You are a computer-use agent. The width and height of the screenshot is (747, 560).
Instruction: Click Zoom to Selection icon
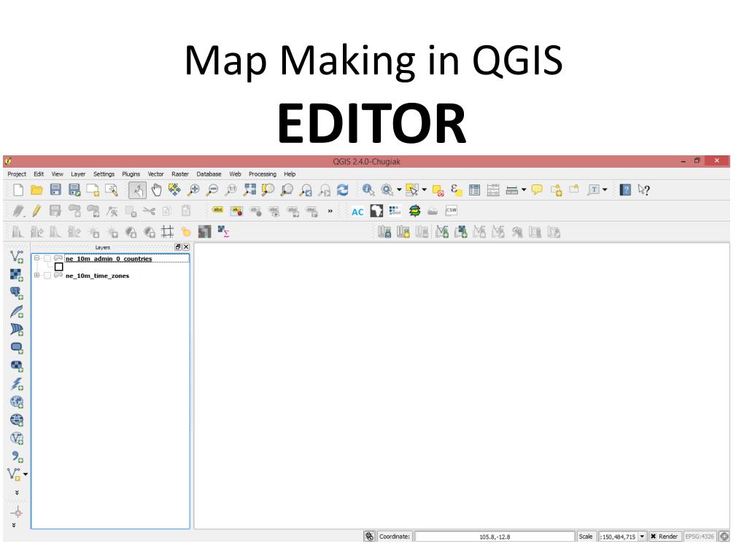point(268,190)
